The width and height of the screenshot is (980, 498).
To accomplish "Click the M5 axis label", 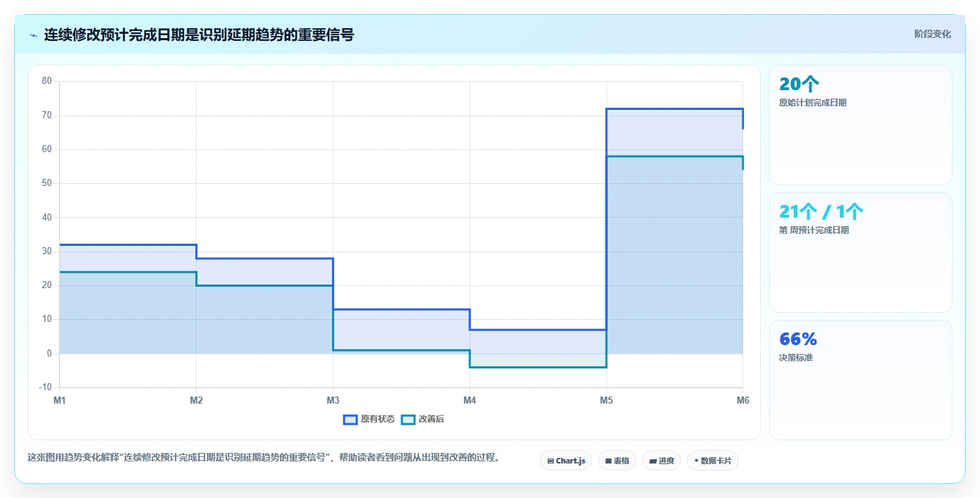I will 606,401.
